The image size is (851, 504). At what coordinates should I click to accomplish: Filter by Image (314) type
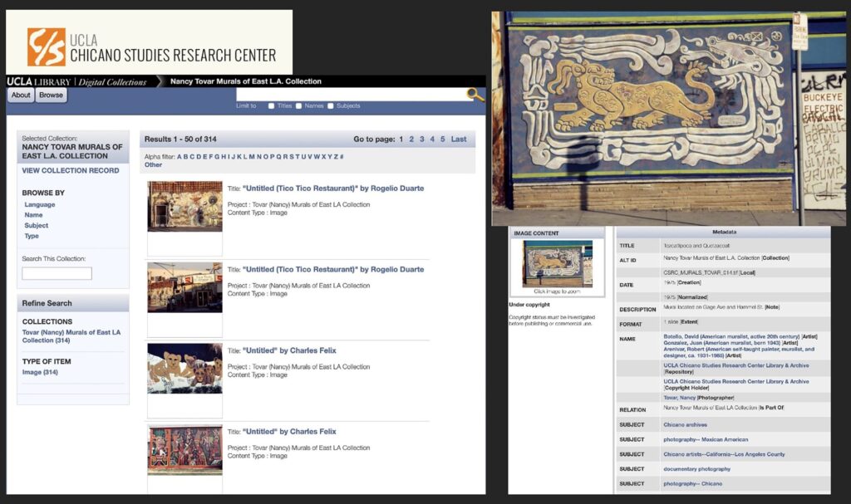coord(40,372)
